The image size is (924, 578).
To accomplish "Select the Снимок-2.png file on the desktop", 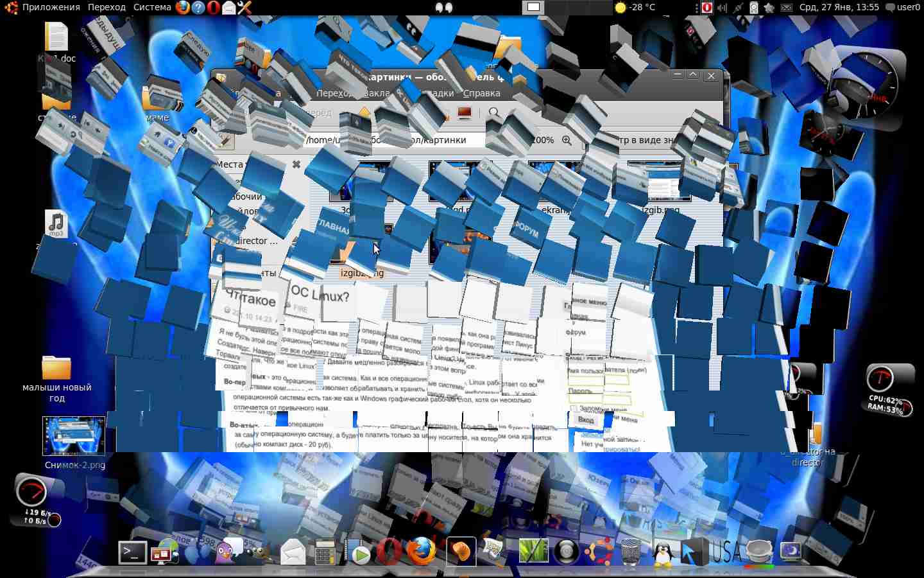I will 74,443.
